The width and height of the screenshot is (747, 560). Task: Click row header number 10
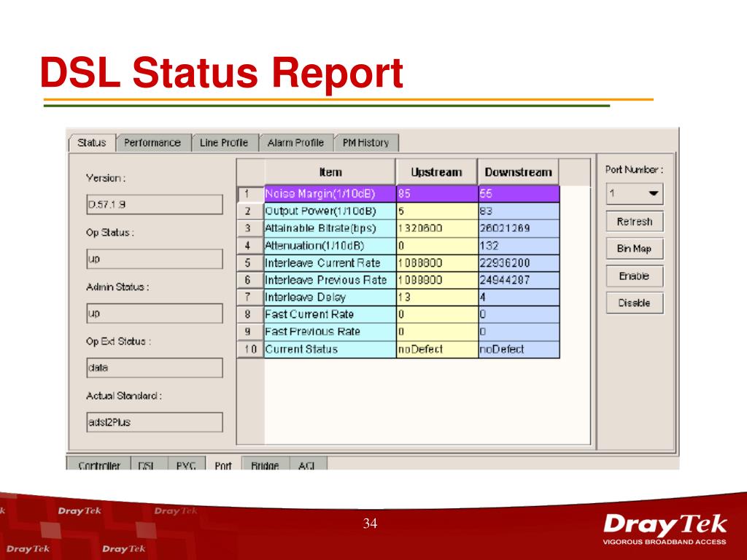tap(250, 349)
